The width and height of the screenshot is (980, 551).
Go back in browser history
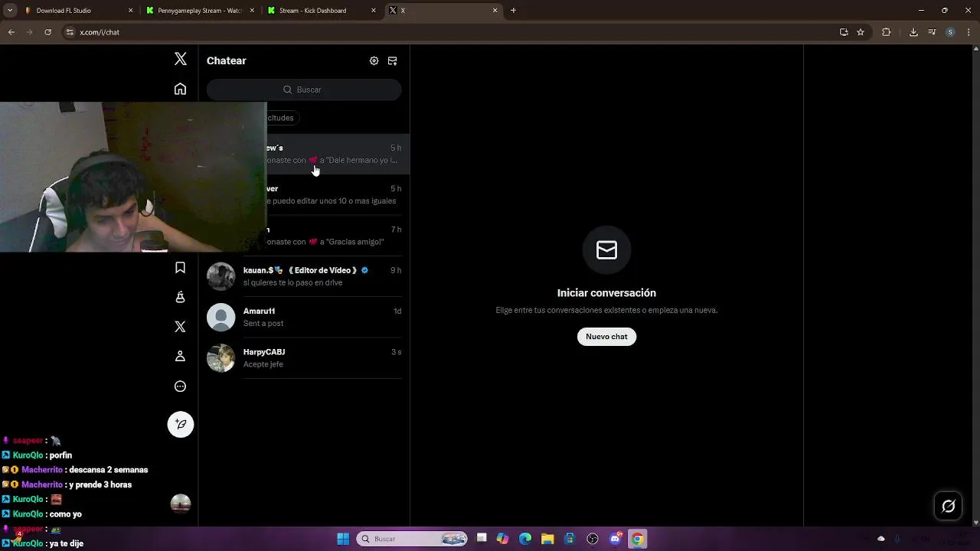coord(11,32)
